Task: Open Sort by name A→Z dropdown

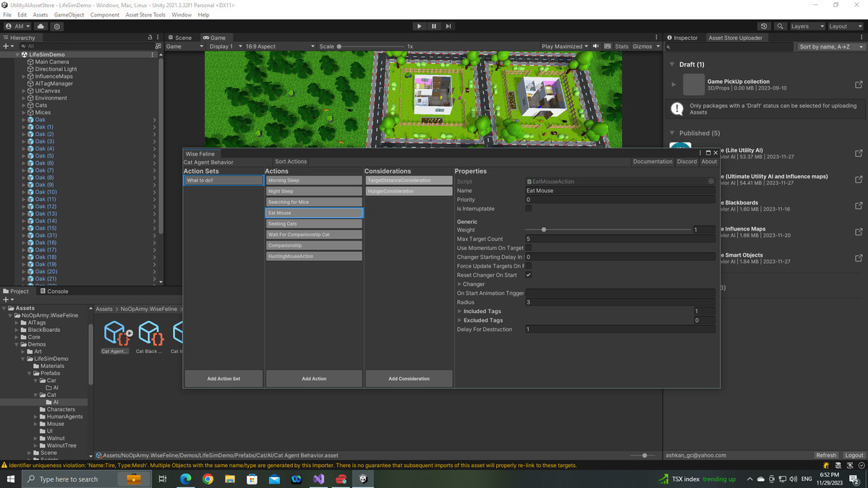Action: point(830,46)
